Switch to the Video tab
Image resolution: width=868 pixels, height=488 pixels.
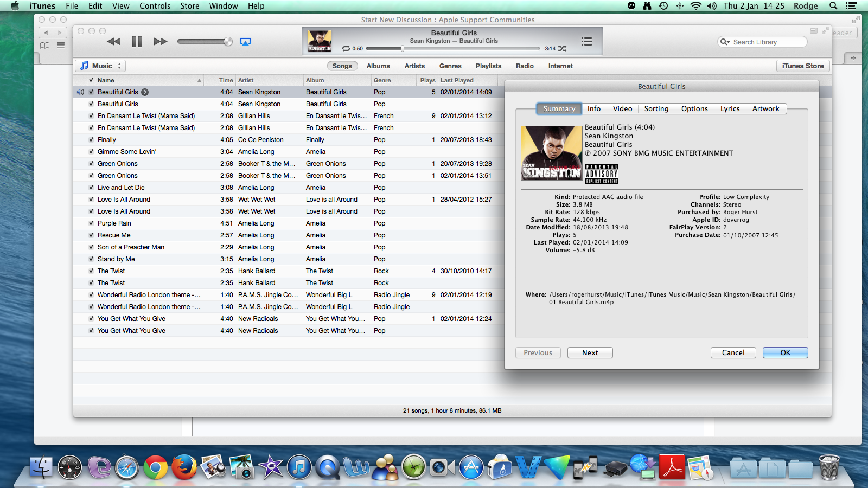622,108
